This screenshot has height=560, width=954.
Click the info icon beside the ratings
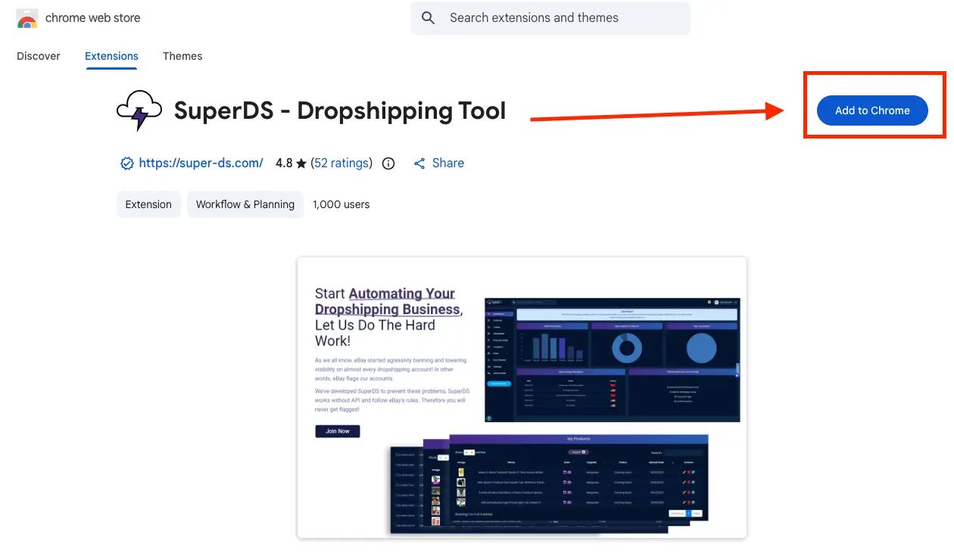pyautogui.click(x=388, y=163)
